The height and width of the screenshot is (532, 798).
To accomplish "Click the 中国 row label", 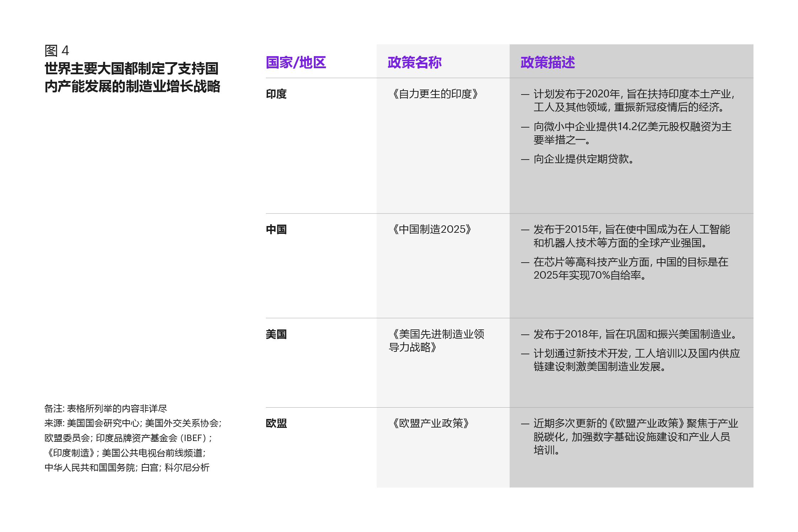I will click(x=276, y=230).
